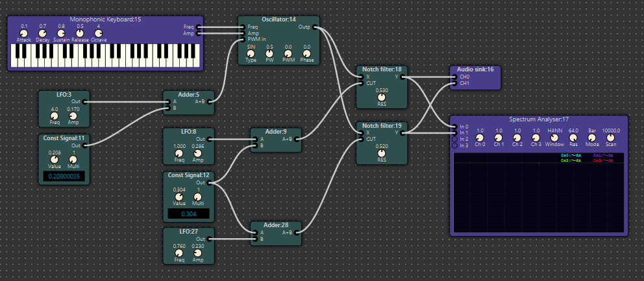The width and height of the screenshot is (644, 281).
Task: Click the Octave knob on the keyboard module
Action: point(99,33)
